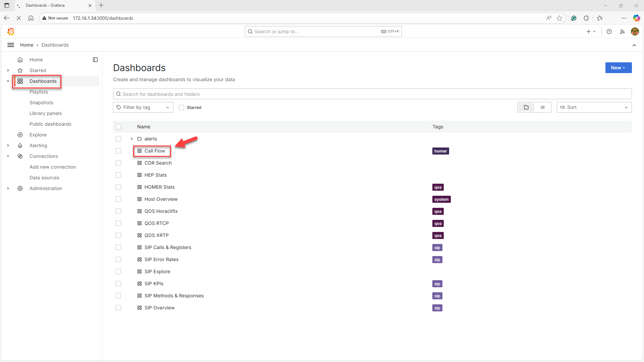Open the user profile avatar

[x=635, y=32]
